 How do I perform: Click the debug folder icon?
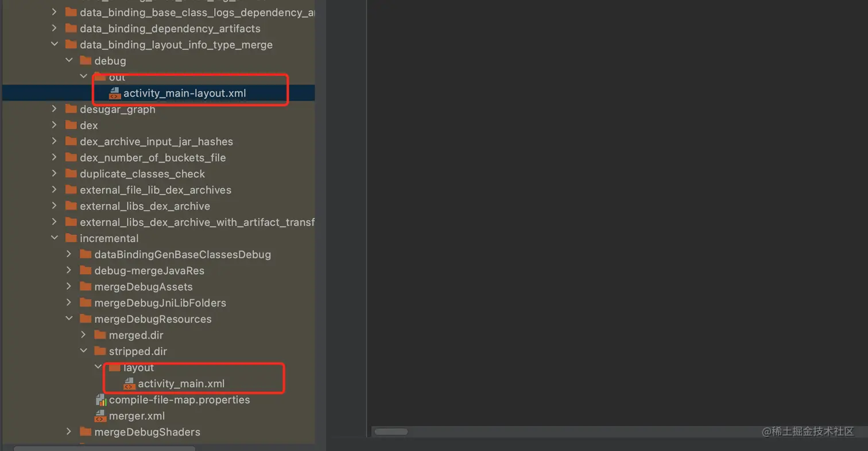point(86,60)
